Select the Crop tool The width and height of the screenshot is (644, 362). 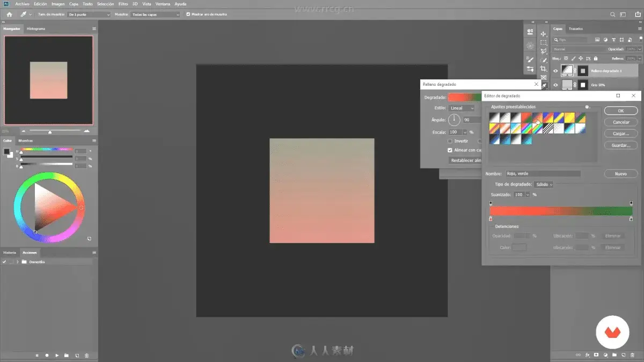543,69
